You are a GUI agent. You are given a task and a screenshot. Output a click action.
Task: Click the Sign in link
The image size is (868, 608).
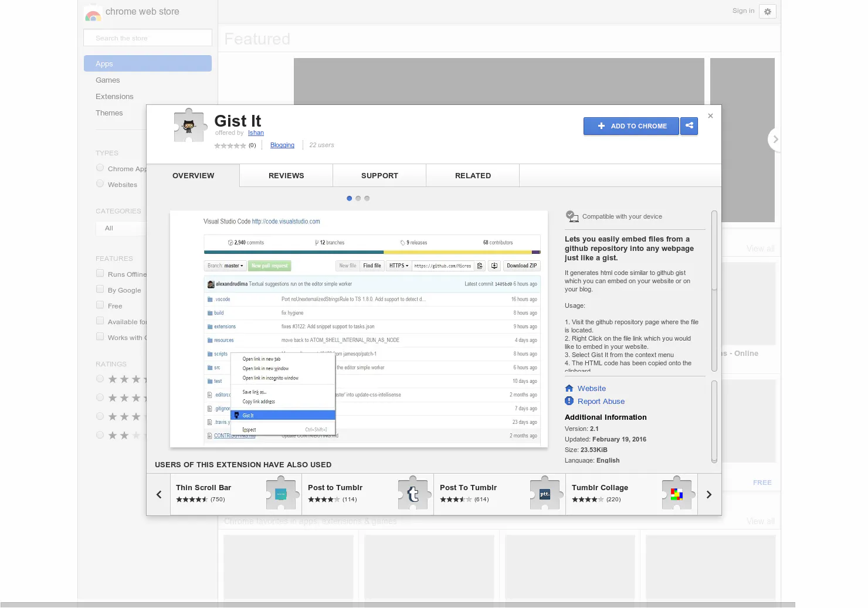[x=743, y=11]
